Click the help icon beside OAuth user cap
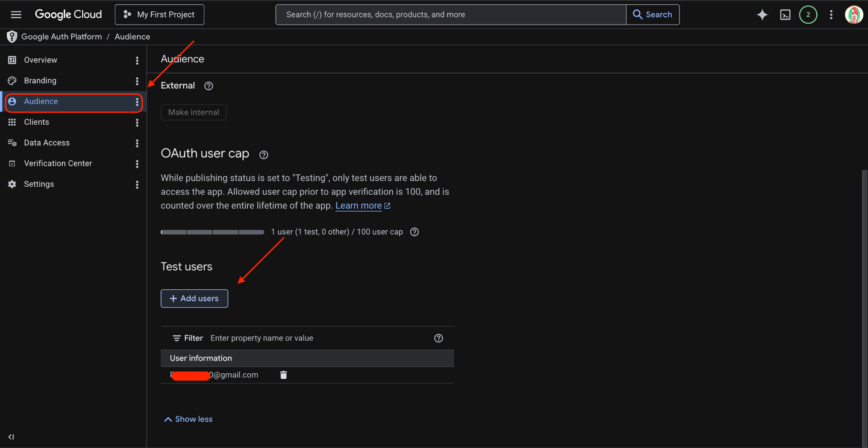The image size is (868, 448). [x=264, y=155]
